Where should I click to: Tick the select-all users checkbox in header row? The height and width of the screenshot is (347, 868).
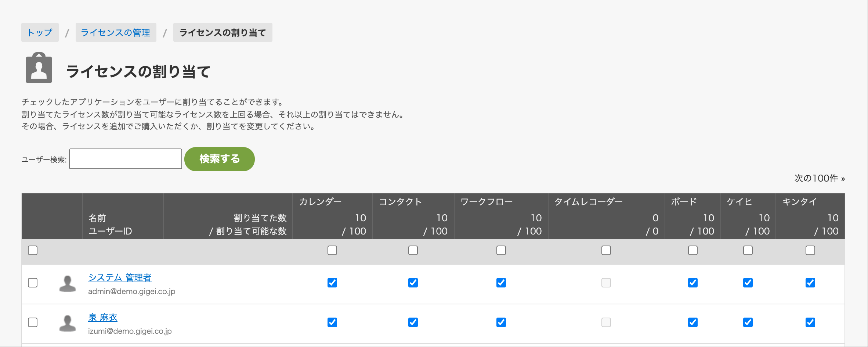tap(33, 250)
